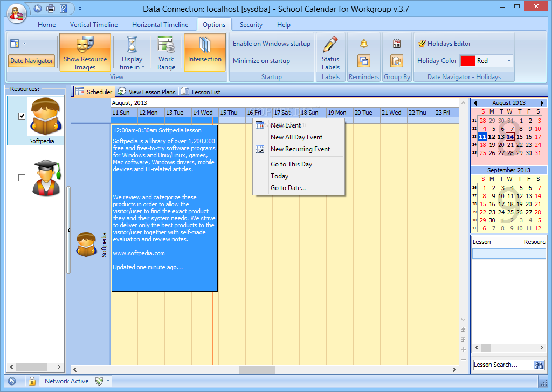This screenshot has height=392, width=552.
Task: Click the Work Range button
Action: click(x=166, y=52)
